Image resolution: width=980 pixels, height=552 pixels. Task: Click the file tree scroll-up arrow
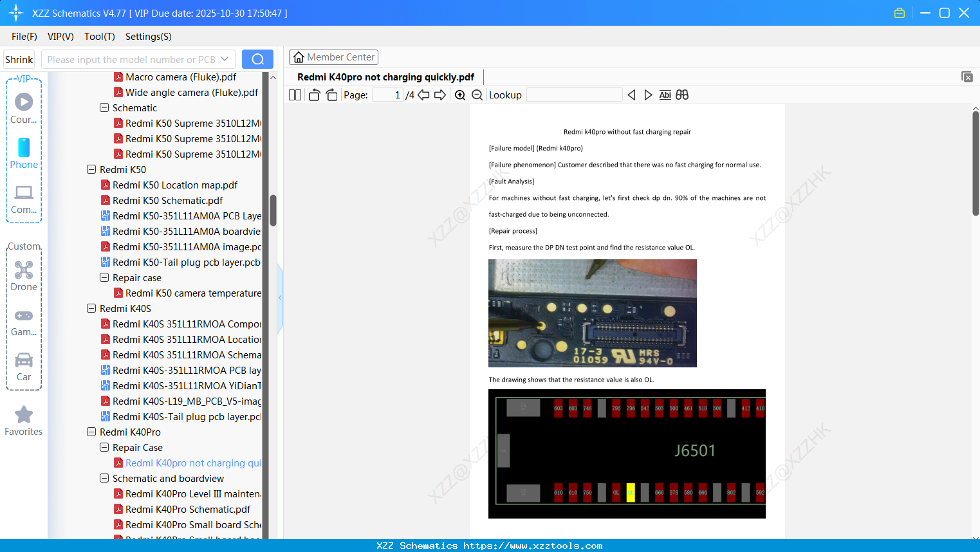[x=273, y=77]
